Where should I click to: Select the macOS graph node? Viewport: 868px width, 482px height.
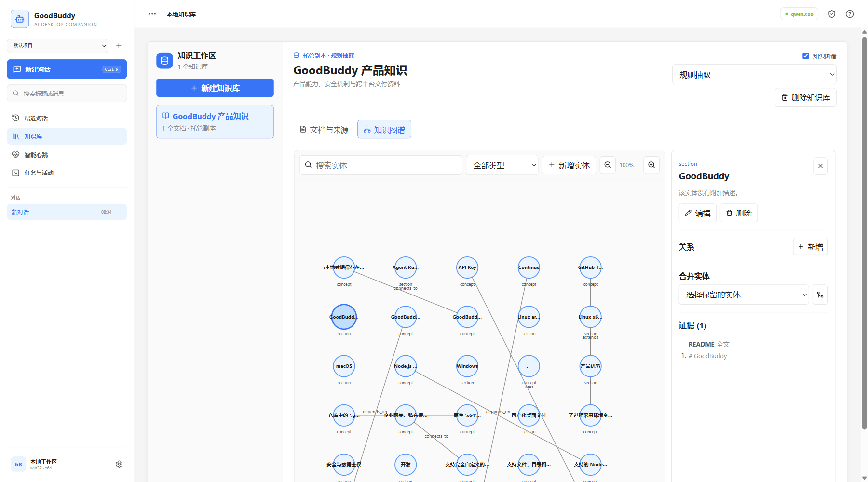click(344, 366)
